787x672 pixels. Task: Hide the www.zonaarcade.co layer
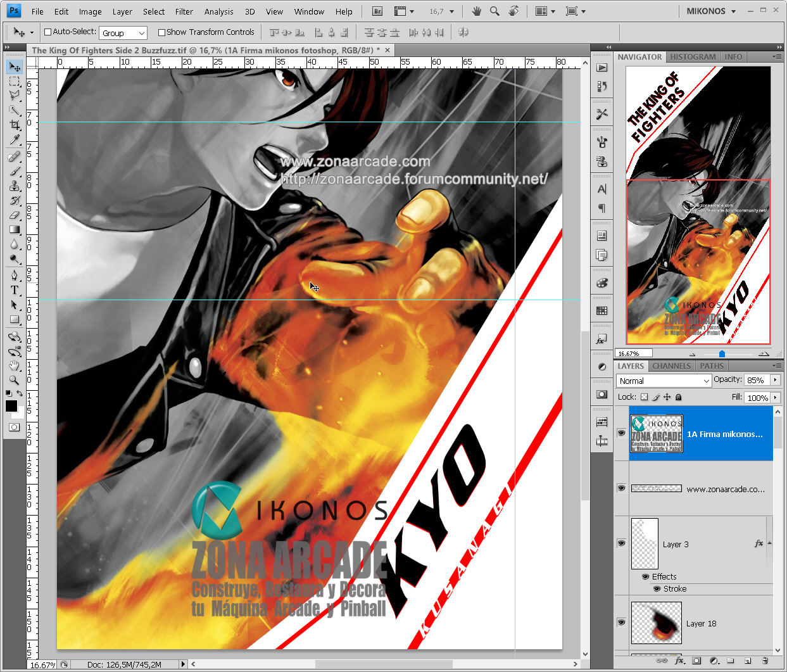[x=622, y=488]
